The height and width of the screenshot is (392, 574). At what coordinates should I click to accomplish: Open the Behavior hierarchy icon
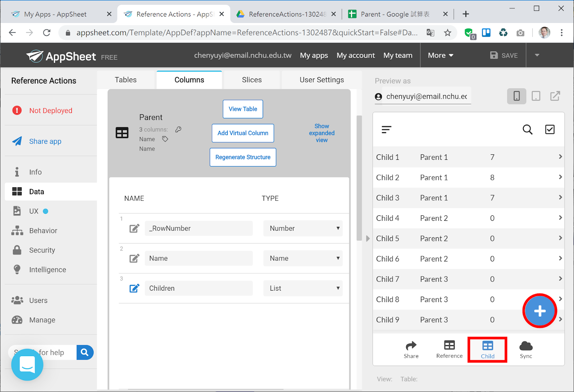point(17,230)
